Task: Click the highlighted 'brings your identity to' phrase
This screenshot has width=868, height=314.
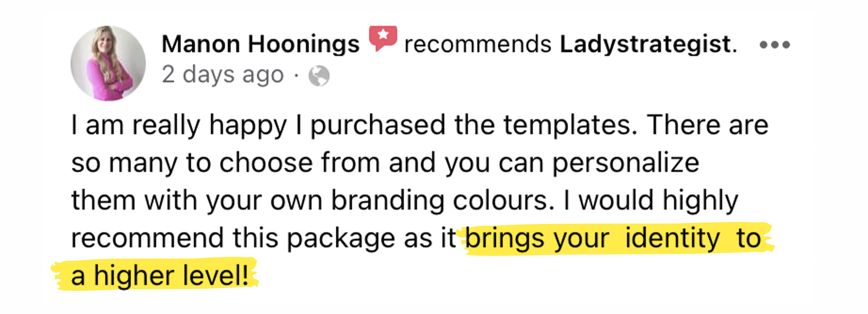Action: [613, 238]
